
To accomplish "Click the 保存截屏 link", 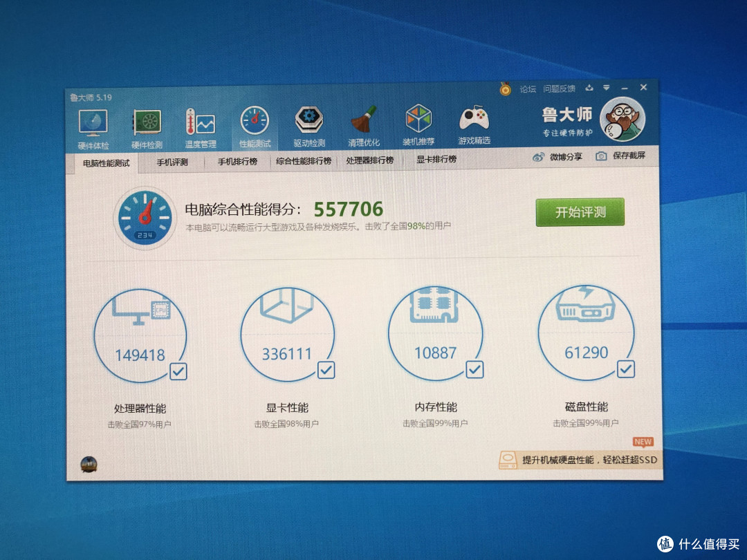I will [x=629, y=156].
